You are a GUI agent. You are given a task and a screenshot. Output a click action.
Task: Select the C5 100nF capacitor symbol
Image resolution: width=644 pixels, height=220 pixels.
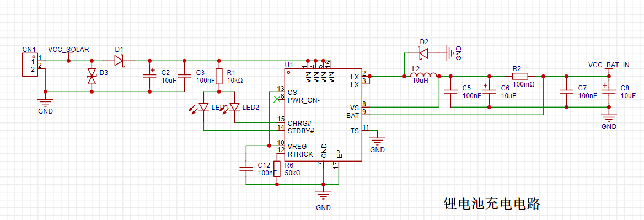[x=450, y=92]
